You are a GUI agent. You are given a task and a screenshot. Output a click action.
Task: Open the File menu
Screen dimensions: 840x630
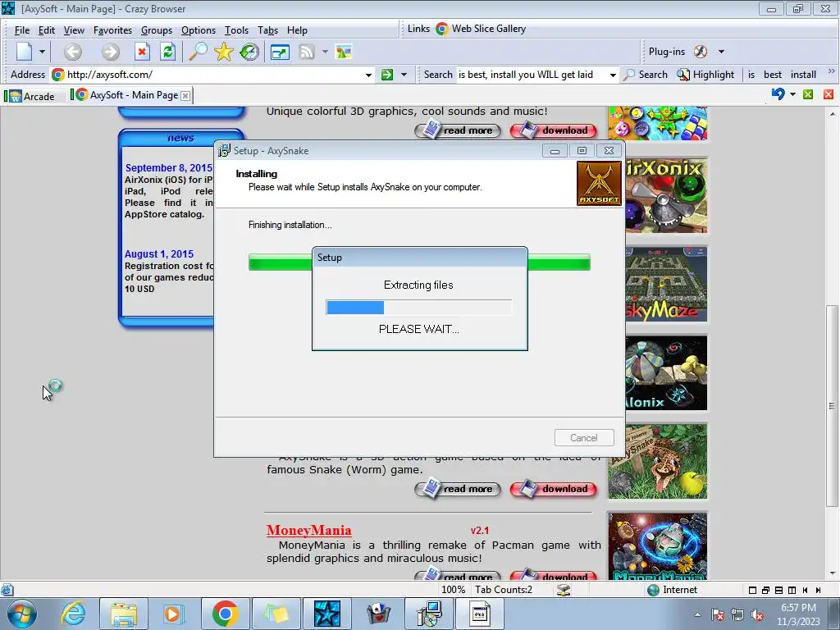pyautogui.click(x=22, y=30)
